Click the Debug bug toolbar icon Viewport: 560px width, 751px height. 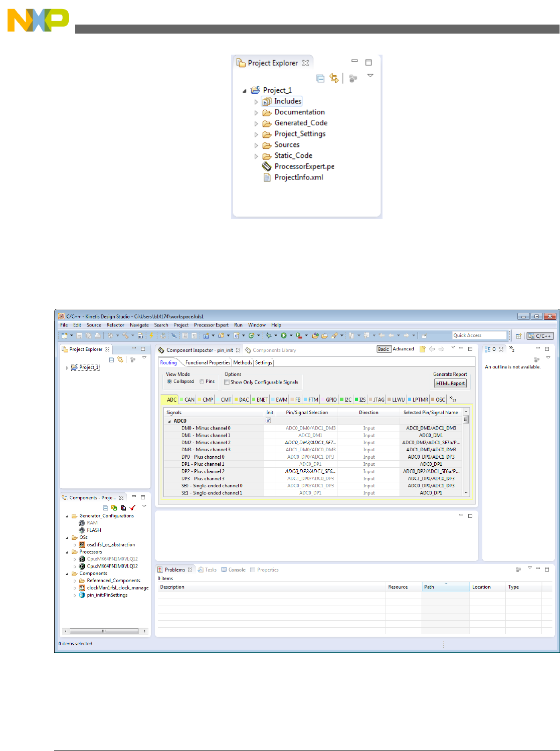tap(268, 335)
